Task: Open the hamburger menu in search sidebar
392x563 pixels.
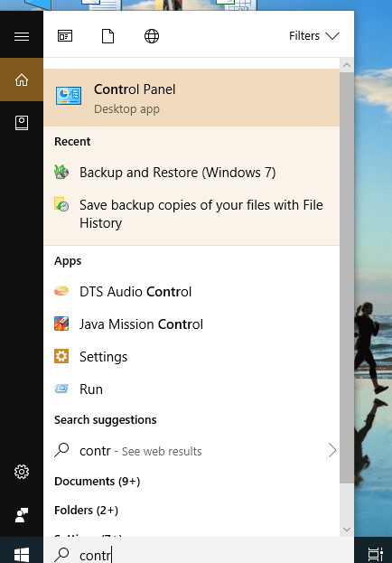Action: [x=22, y=36]
